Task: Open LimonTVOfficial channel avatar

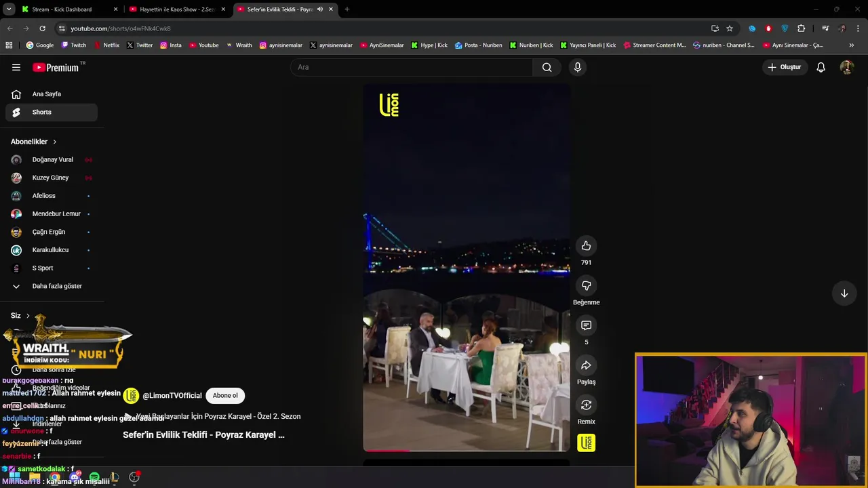Action: click(x=131, y=395)
